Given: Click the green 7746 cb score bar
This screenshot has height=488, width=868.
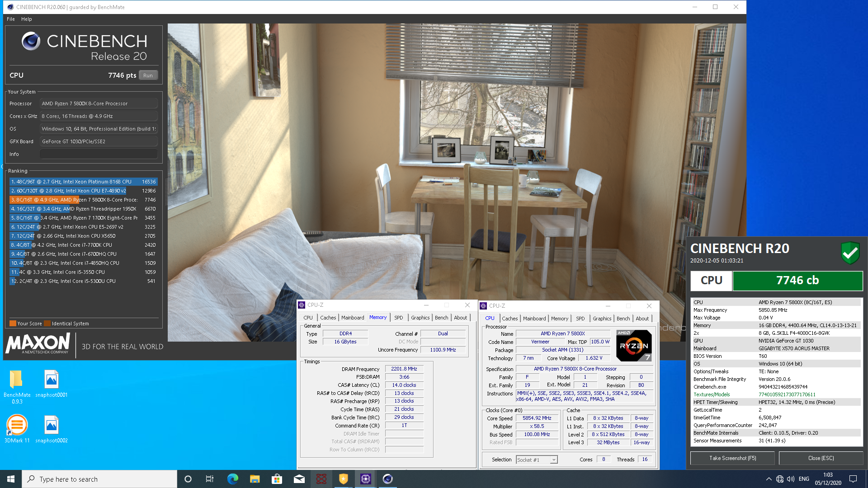Looking at the screenshot, I should point(797,281).
